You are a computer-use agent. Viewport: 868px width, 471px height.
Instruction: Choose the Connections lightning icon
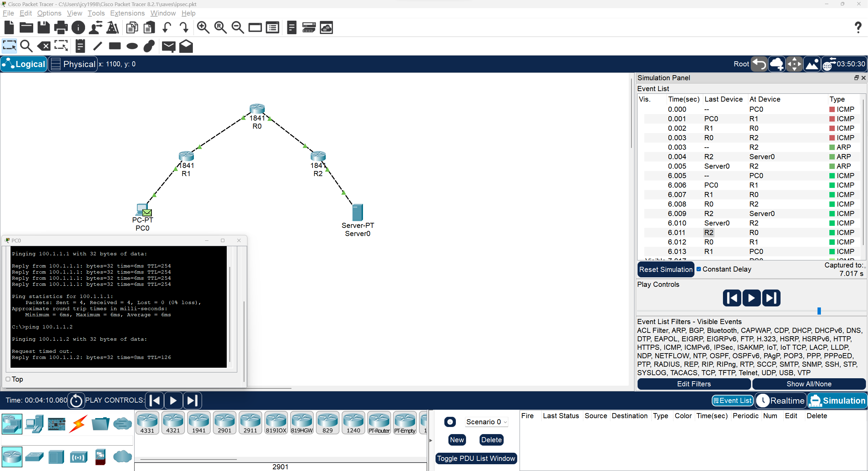79,424
